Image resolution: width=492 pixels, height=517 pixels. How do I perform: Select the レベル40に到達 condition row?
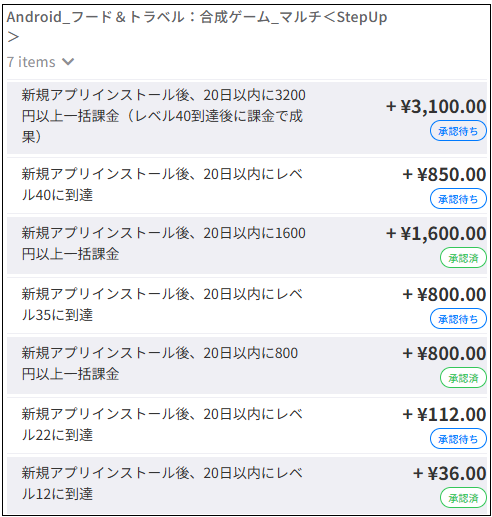(247, 185)
